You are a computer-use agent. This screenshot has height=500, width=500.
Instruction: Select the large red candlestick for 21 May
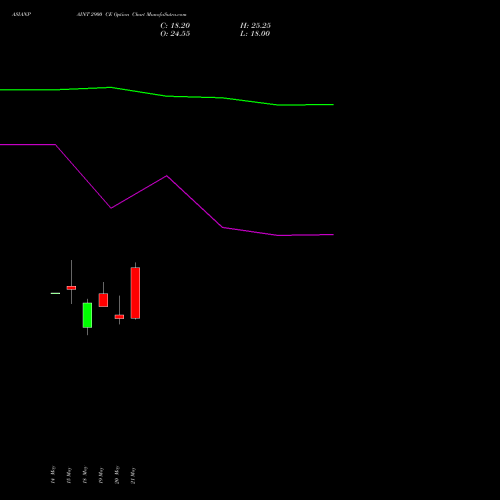[135, 293]
